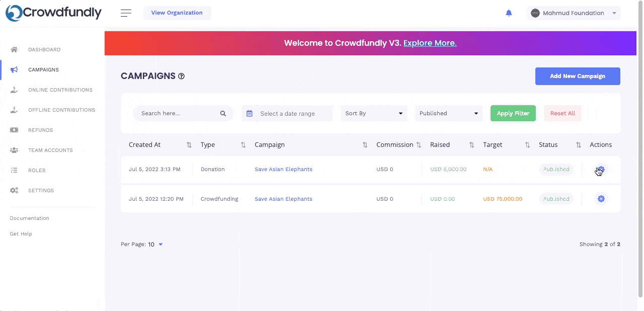Click the Select a date range field

point(287,114)
